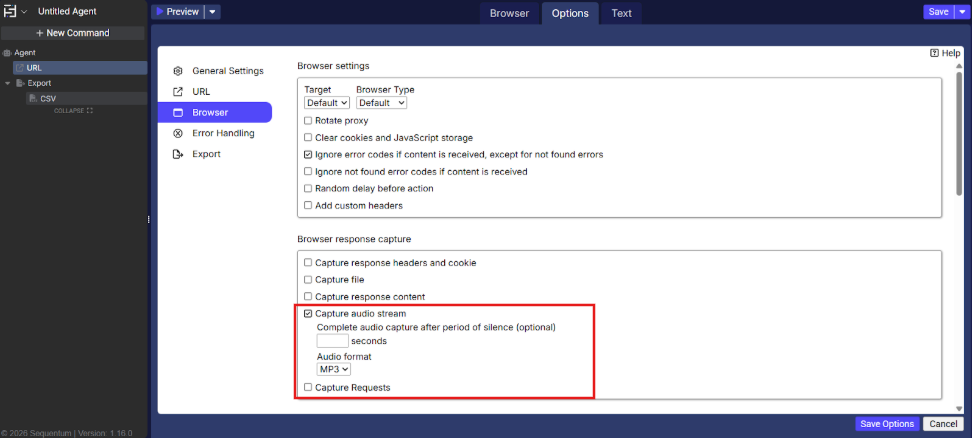Select the URL link icon in the settings sidebar
Image resolution: width=972 pixels, height=438 pixels.
(x=178, y=92)
